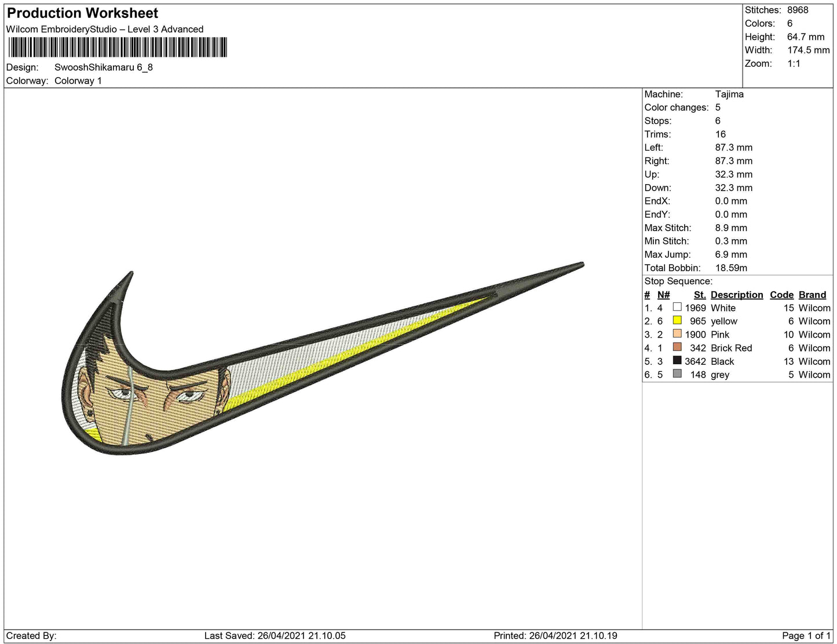Click the grey thread color swatch

coord(677,374)
